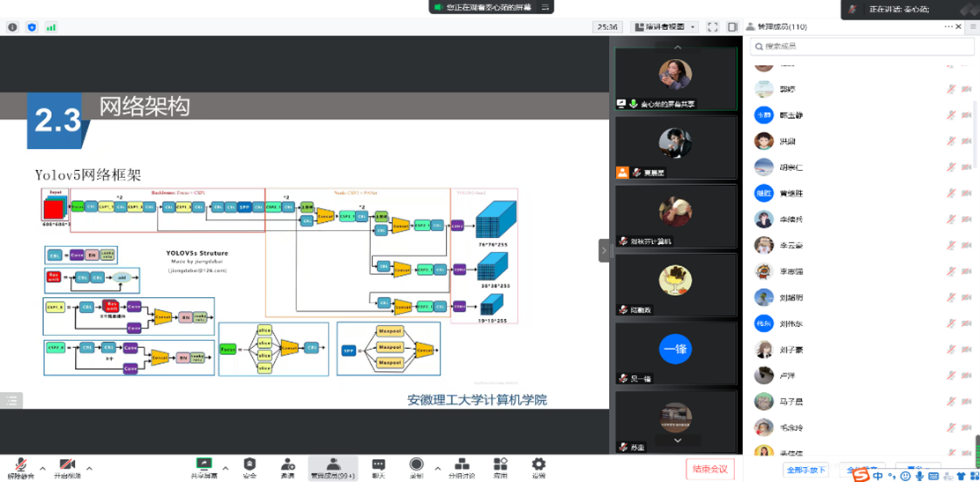980x482 pixels.
Task: Enter full screen mode icon
Action: pos(712,27)
